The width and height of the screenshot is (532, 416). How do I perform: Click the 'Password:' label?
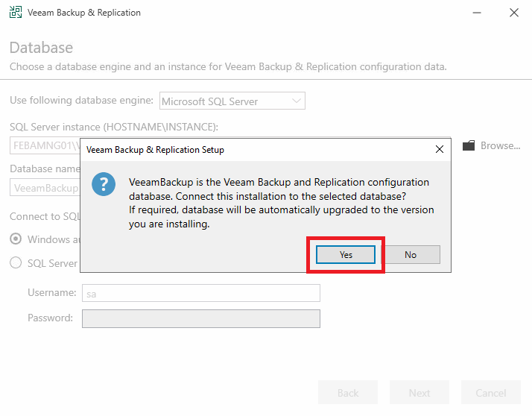[50, 318]
